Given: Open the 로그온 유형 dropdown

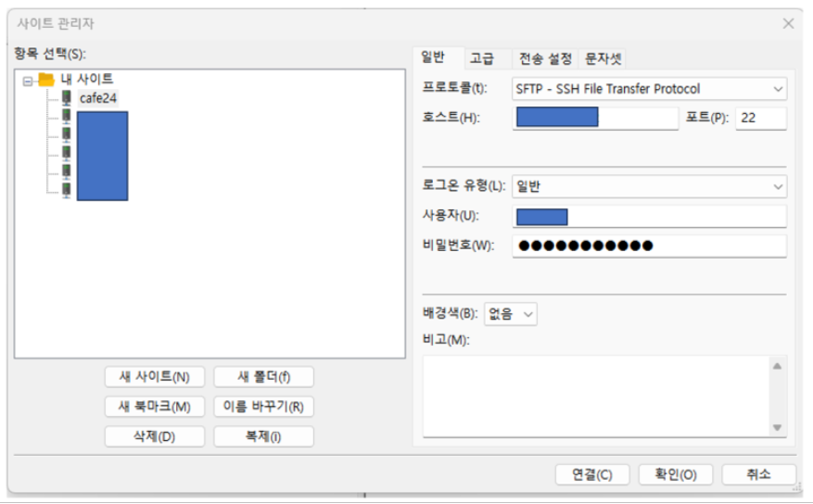Looking at the screenshot, I should point(649,186).
